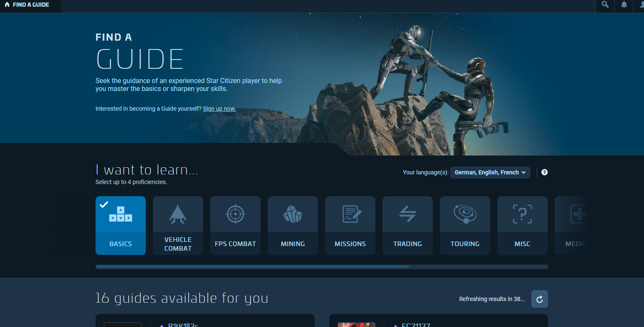The width and height of the screenshot is (644, 327).
Task: Click Select up to 4 proficiencies text
Action: [131, 182]
